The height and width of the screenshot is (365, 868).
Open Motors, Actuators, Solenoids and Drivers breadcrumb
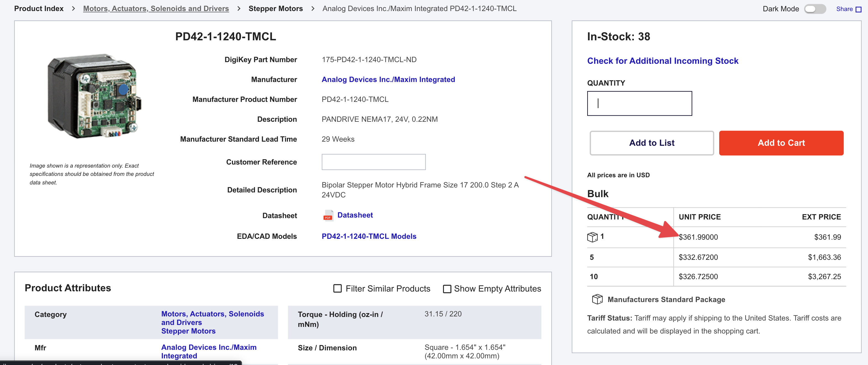[156, 9]
